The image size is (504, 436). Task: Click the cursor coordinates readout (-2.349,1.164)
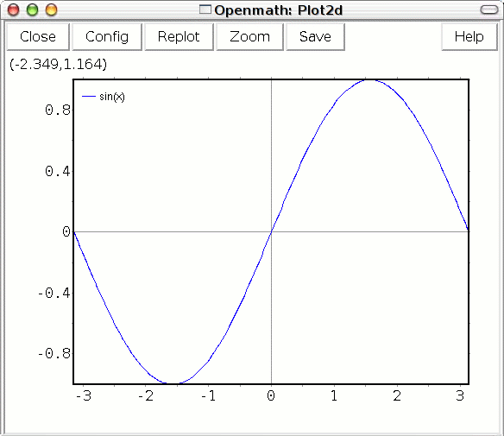click(58, 64)
